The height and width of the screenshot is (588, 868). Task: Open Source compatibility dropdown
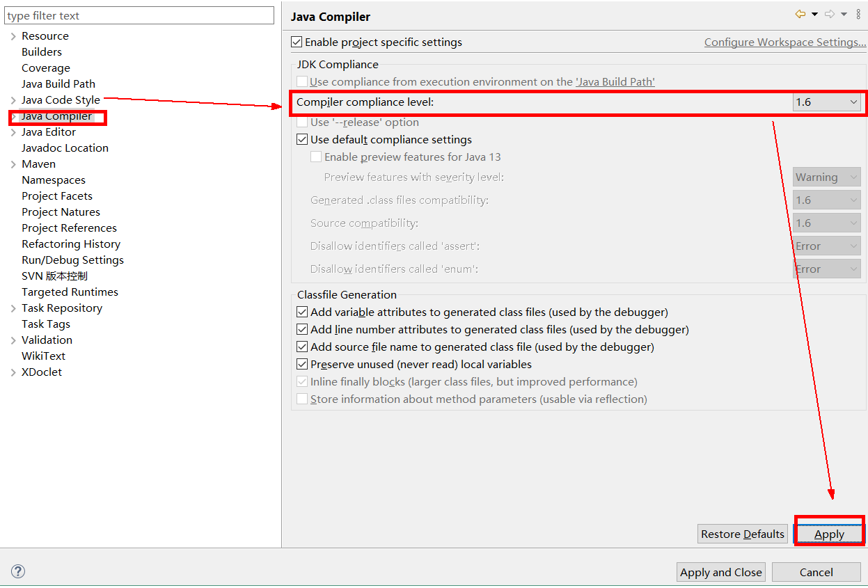pos(827,223)
